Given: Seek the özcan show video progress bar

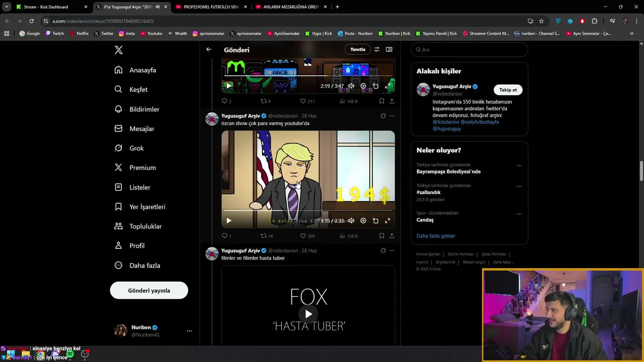Looking at the screenshot, I should pos(308,211).
